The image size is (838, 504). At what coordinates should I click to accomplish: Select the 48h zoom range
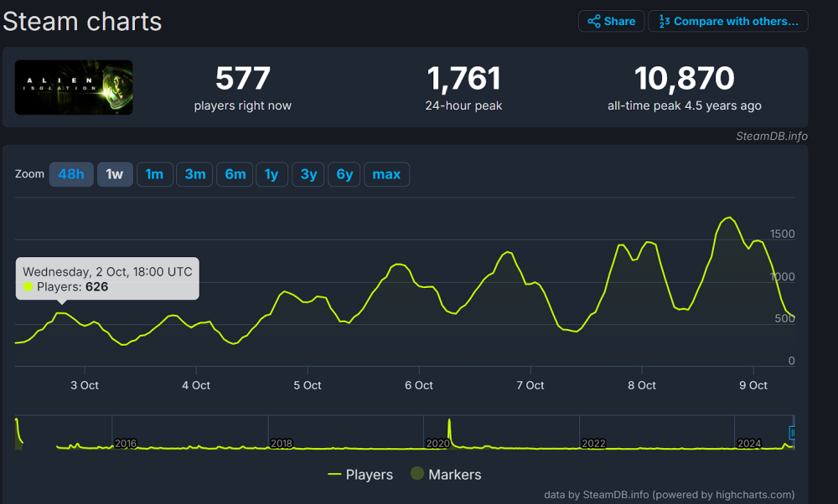coord(71,174)
